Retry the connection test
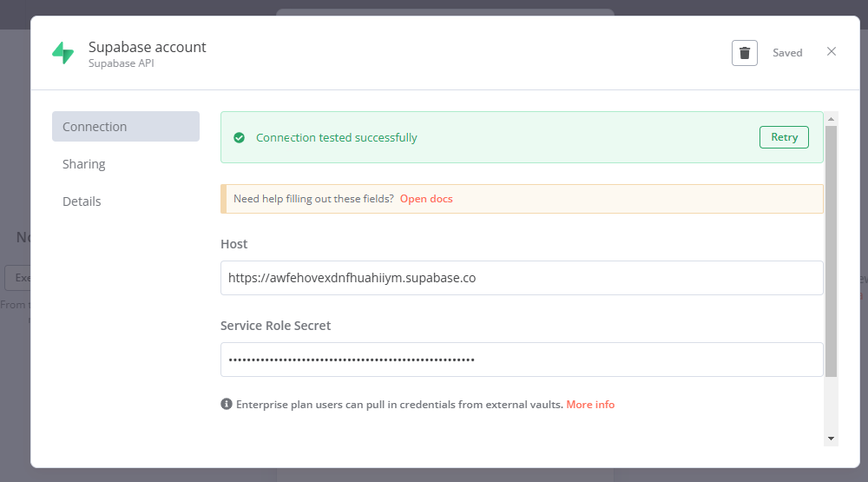 (x=784, y=137)
